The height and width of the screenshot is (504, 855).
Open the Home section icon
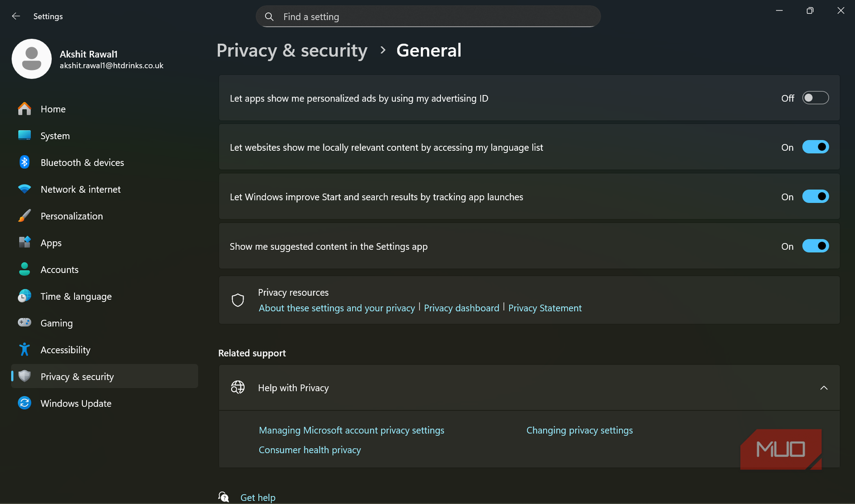pos(24,109)
